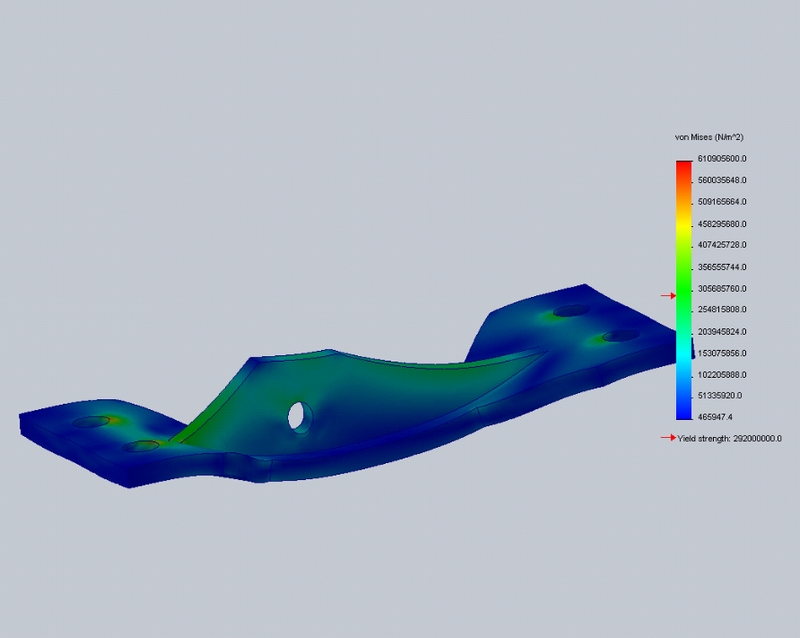Select legend value 305685760.0
The height and width of the screenshot is (638, 800).
pyautogui.click(x=724, y=288)
